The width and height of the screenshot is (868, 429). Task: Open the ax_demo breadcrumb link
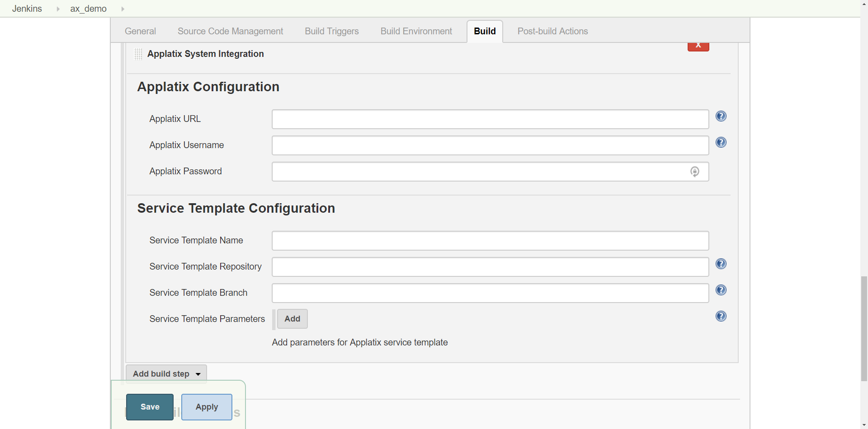click(89, 9)
